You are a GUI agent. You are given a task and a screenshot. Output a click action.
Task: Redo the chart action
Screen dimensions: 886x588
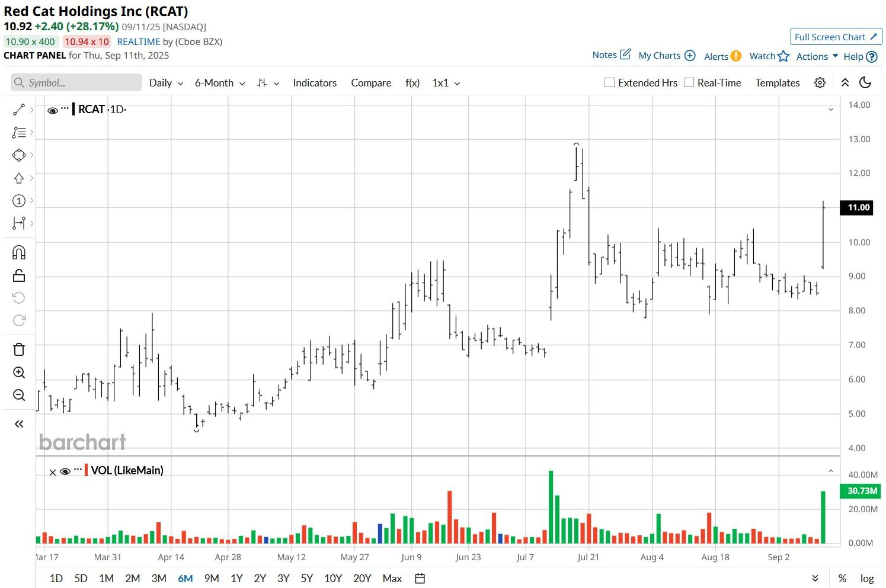[19, 320]
